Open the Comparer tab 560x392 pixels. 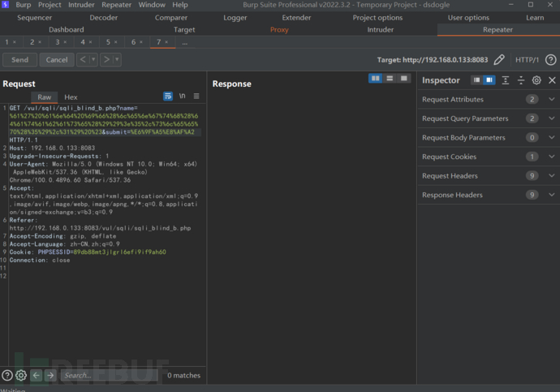pyautogui.click(x=171, y=18)
